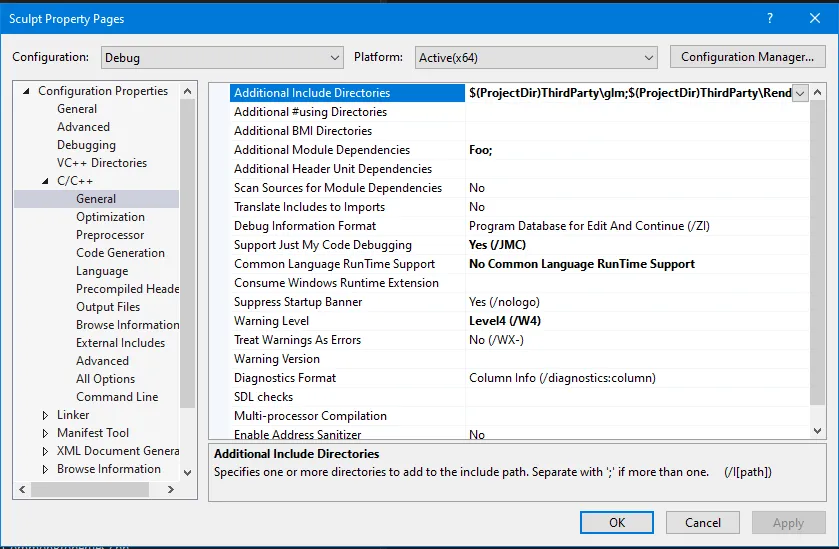The width and height of the screenshot is (839, 549).
Task: Click the Yes (/JMC) value
Action: pyautogui.click(x=497, y=245)
